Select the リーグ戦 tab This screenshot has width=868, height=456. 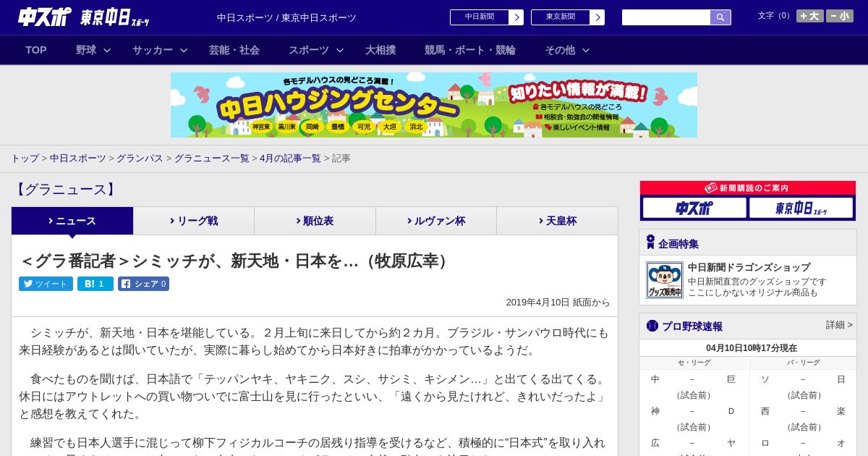pos(194,221)
